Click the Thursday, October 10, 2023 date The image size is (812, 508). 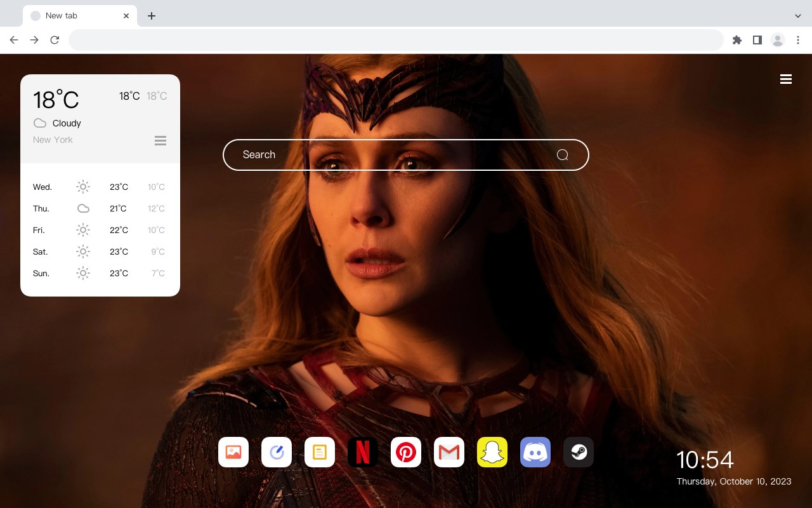tap(734, 481)
